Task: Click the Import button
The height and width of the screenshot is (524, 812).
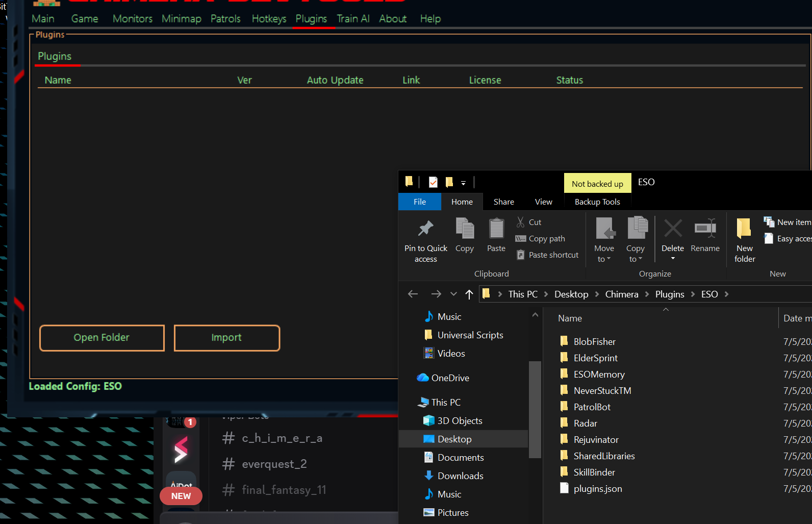Action: pos(227,338)
